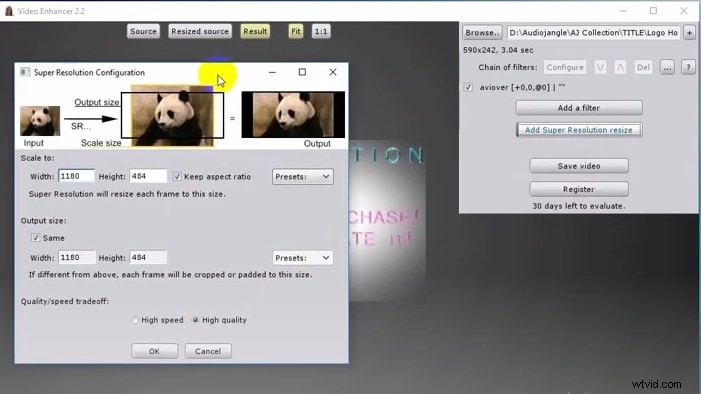Click the Super Resolution Configuration dialog icon
This screenshot has width=701, height=394.
coord(25,72)
